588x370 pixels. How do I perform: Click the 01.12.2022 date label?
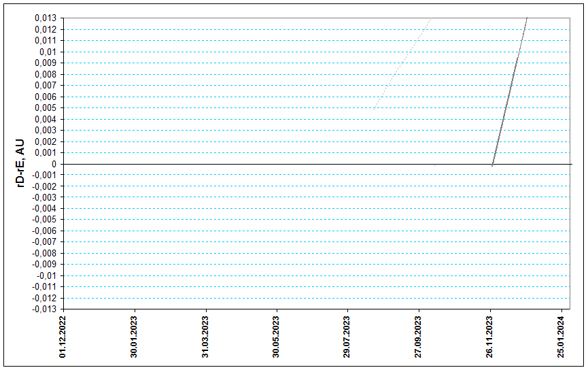(63, 337)
